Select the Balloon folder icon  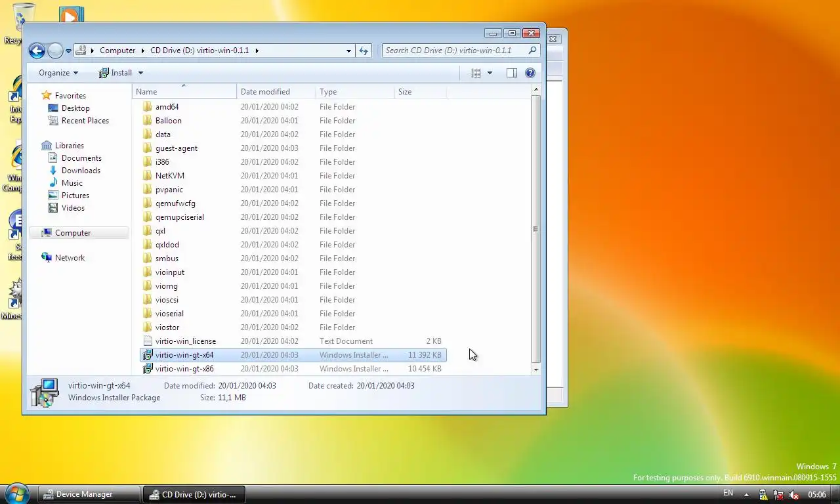(x=148, y=121)
